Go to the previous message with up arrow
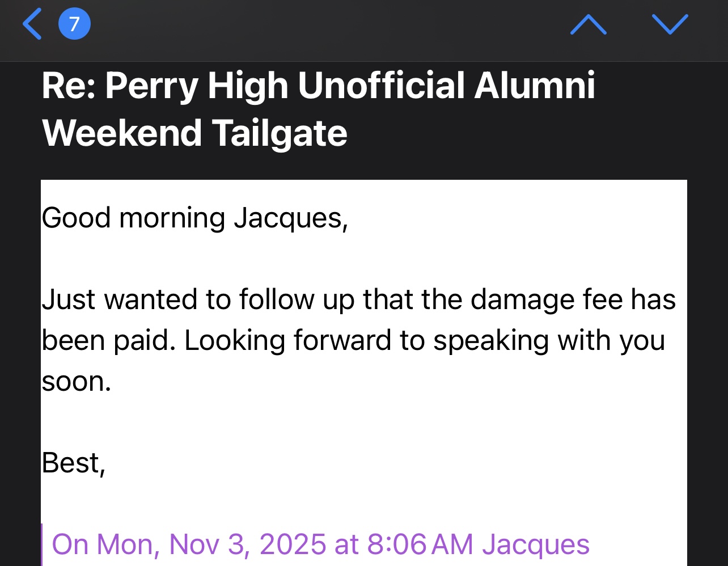 pyautogui.click(x=588, y=25)
